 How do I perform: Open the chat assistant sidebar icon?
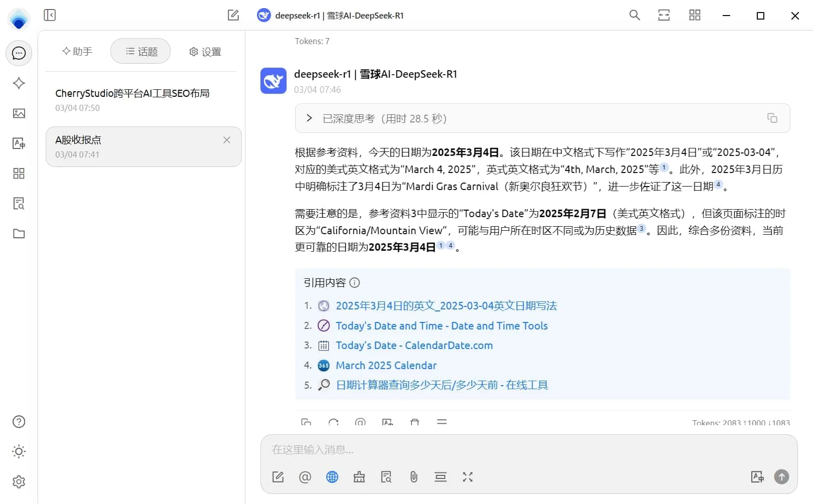[19, 53]
